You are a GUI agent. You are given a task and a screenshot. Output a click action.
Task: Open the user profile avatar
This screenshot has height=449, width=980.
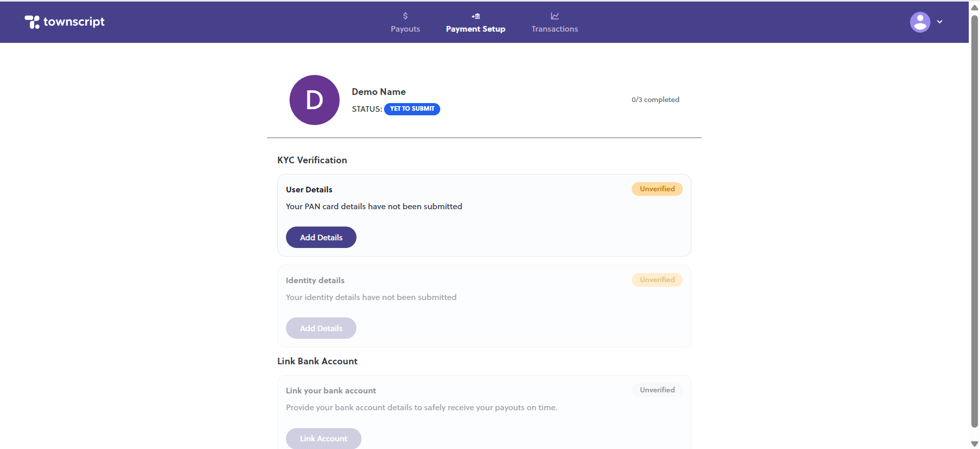point(920,22)
